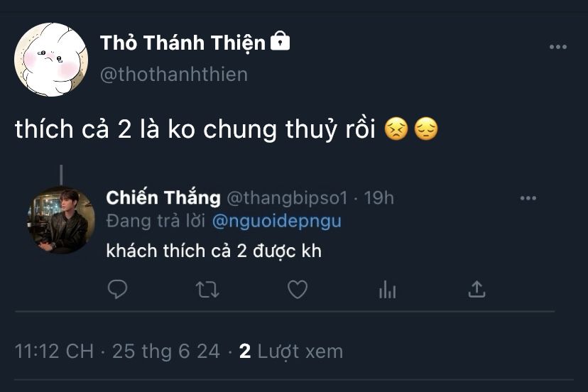Click the share upload icon

pyautogui.click(x=477, y=289)
